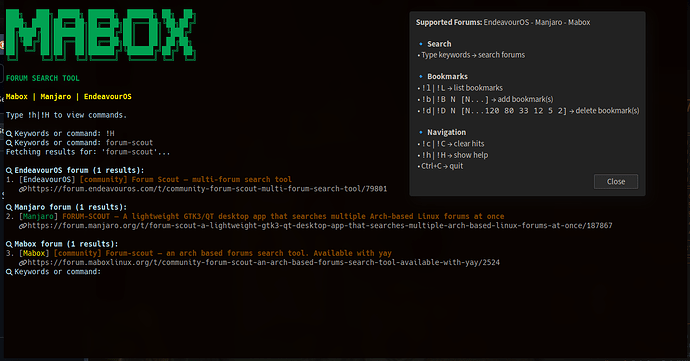The image size is (690, 361).
Task: Click the '!c | !C → clear hits' help line
Action: 451,144
